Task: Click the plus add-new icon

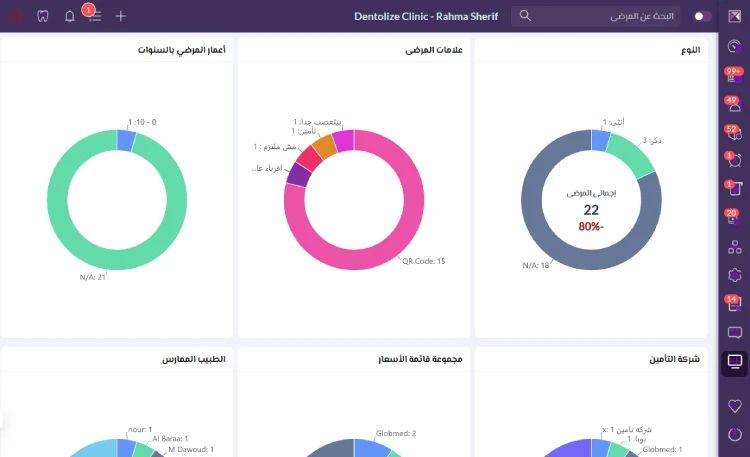Action: point(121,16)
